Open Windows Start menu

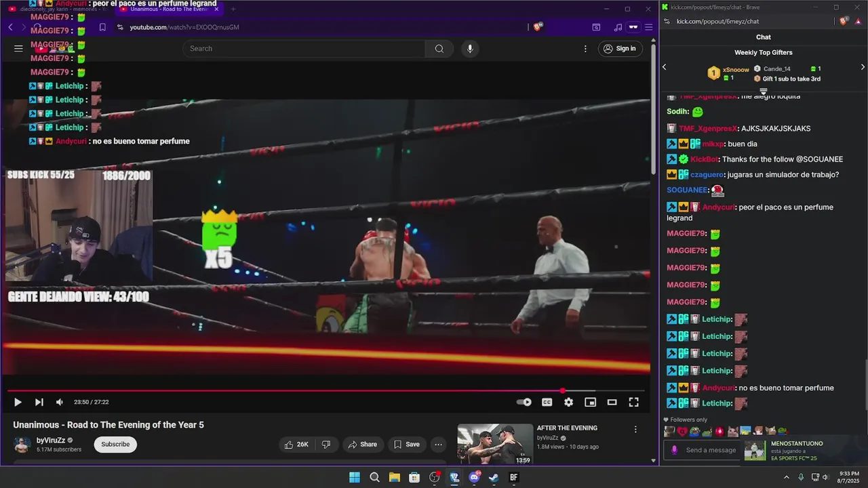355,477
